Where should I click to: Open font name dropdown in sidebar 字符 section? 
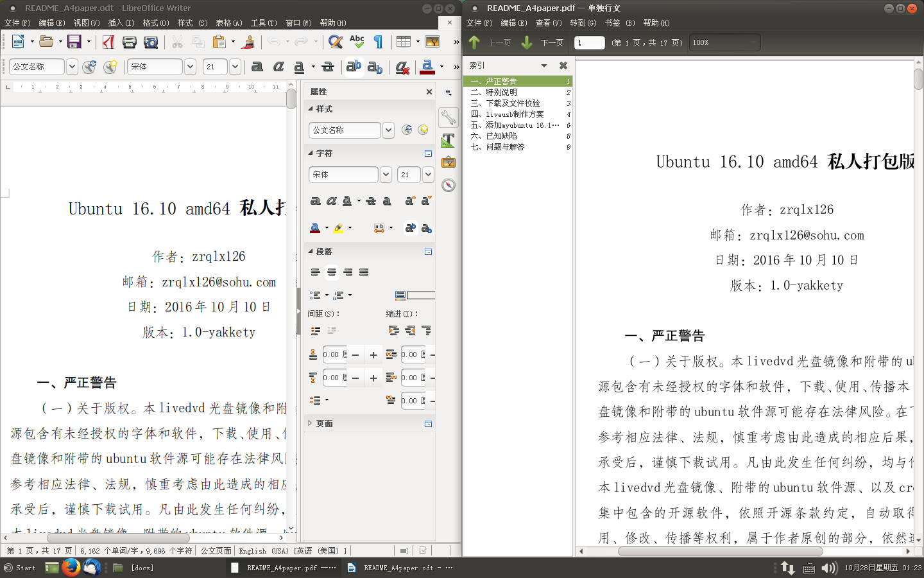pos(386,174)
